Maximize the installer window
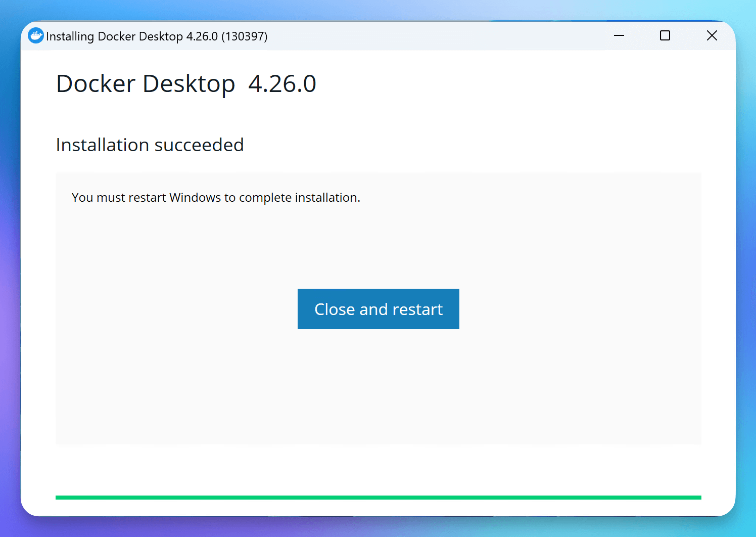Screen dimensions: 756x537 (665, 35)
